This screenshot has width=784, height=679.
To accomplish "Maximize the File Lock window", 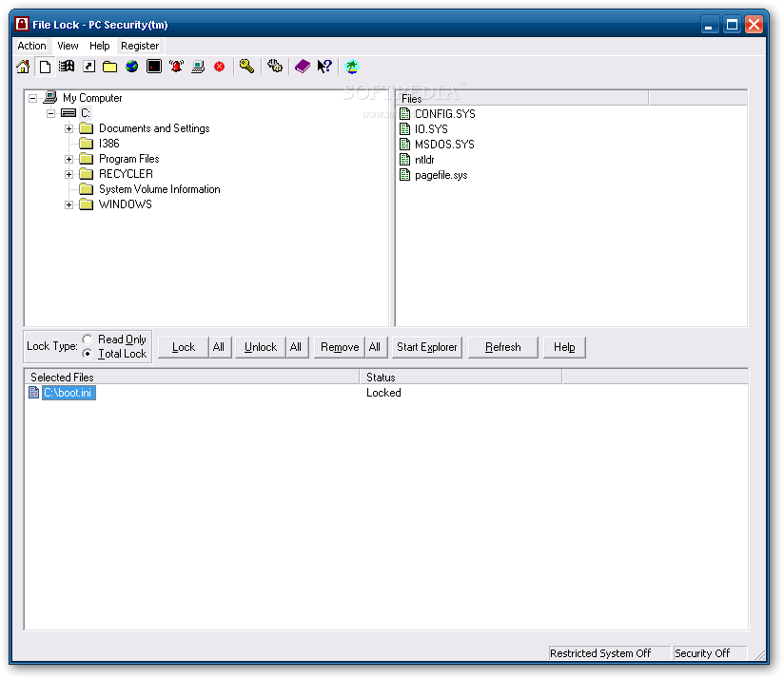I will pos(732,24).
